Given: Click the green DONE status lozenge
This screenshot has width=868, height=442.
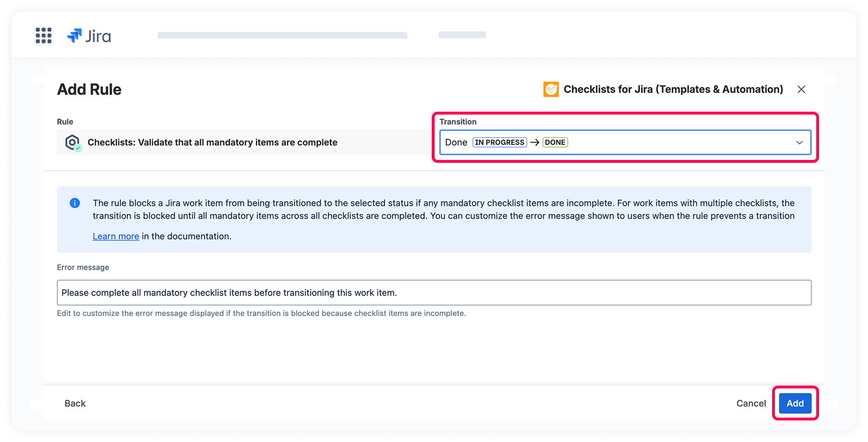Looking at the screenshot, I should coord(555,142).
